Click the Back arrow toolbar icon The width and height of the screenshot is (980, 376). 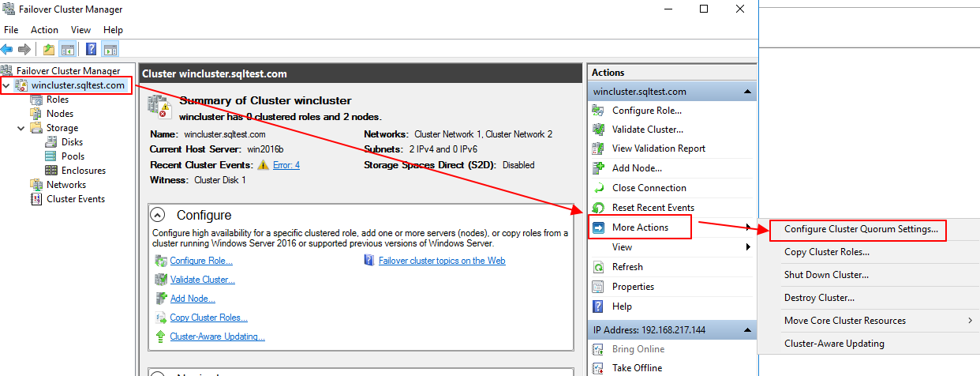(7, 49)
